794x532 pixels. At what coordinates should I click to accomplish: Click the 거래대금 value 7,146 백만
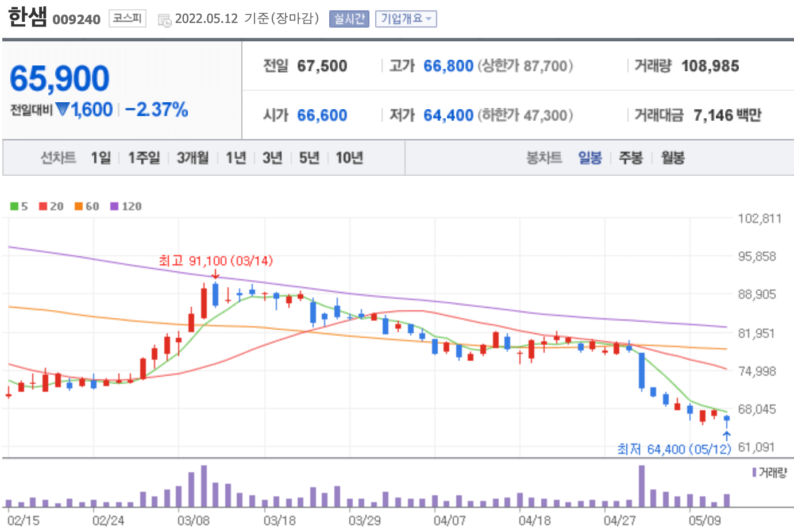[727, 115]
